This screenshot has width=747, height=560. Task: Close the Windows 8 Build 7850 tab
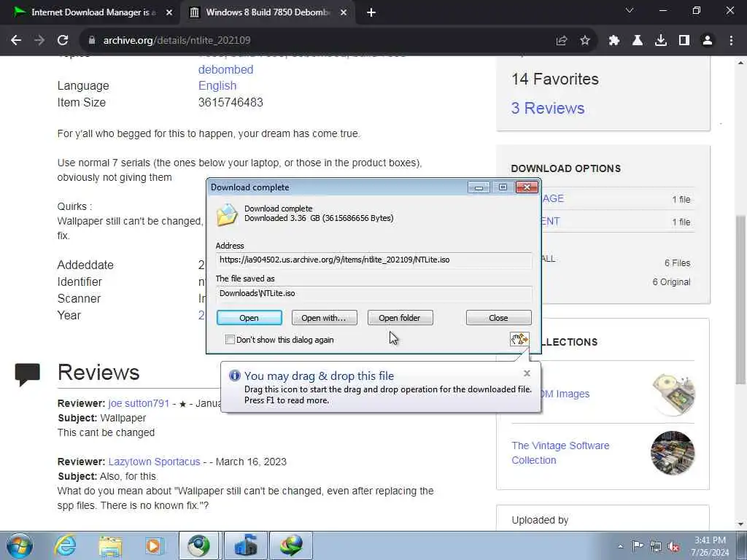click(344, 13)
